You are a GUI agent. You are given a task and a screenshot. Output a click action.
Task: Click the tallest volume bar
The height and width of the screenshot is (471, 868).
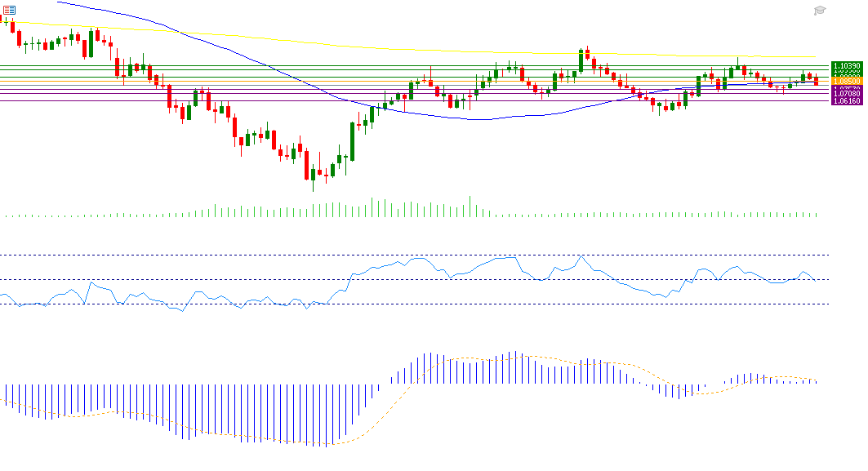pos(470,206)
